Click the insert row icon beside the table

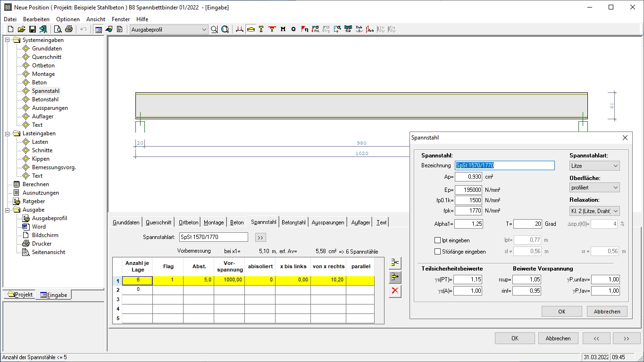pyautogui.click(x=395, y=263)
